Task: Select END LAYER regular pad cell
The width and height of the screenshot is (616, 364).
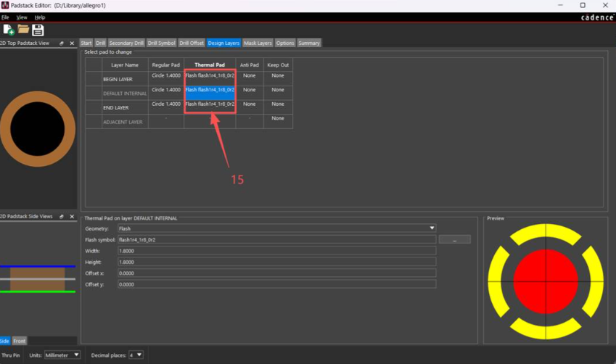Action: click(x=165, y=107)
